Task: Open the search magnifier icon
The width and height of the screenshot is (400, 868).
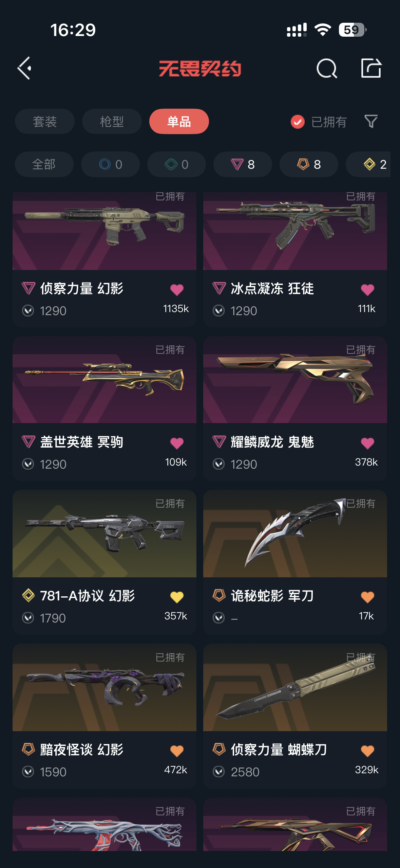Action: pos(327,68)
